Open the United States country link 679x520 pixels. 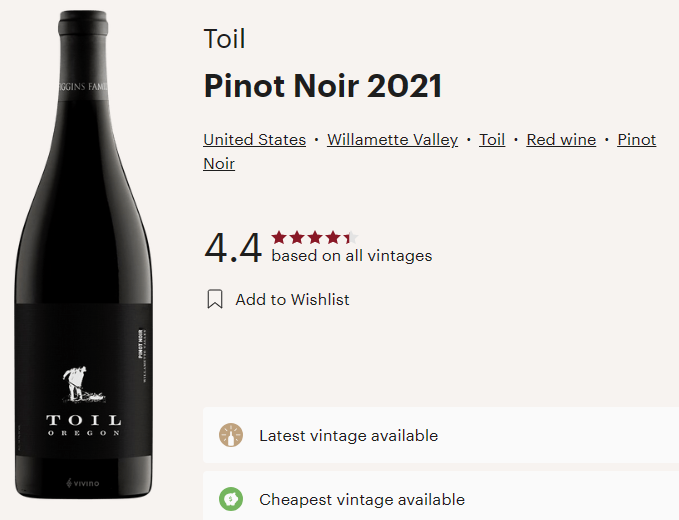tap(254, 140)
